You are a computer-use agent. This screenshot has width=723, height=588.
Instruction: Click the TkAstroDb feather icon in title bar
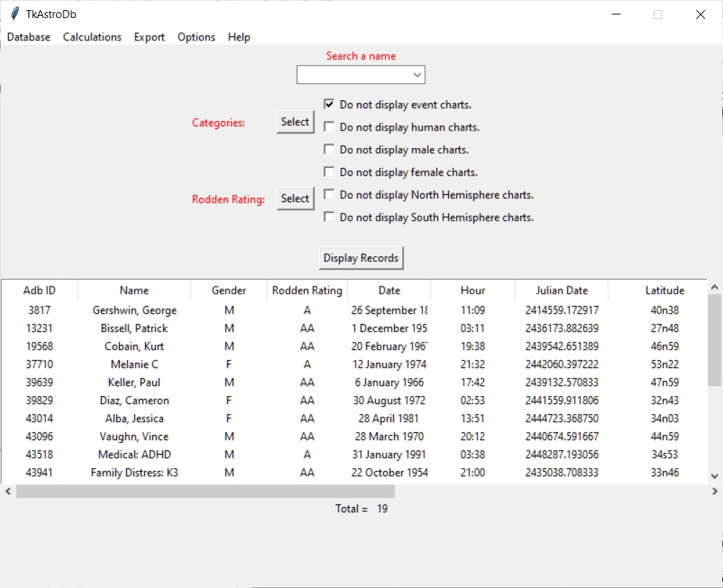click(14, 14)
